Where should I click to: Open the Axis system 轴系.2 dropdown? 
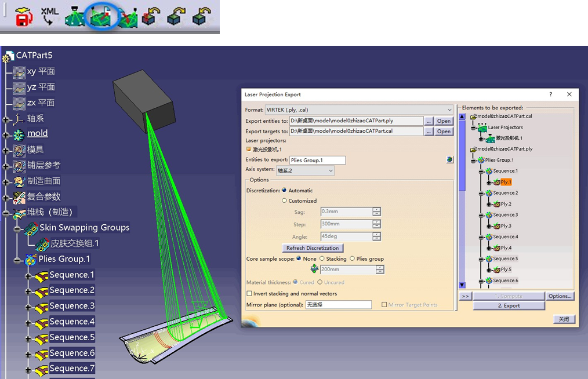click(x=305, y=170)
